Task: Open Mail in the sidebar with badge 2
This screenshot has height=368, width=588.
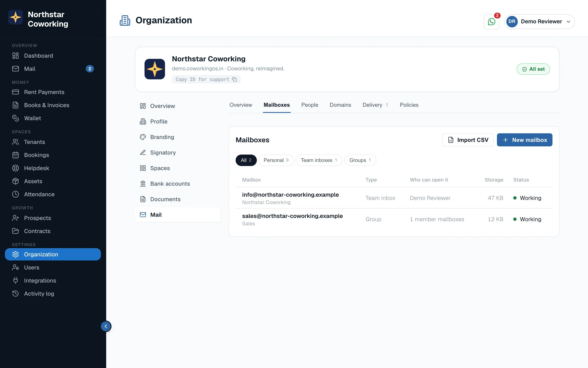Action: [x=53, y=69]
